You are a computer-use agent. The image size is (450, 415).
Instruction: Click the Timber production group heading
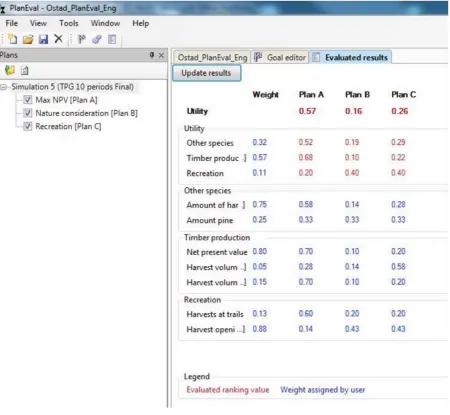[217, 237]
